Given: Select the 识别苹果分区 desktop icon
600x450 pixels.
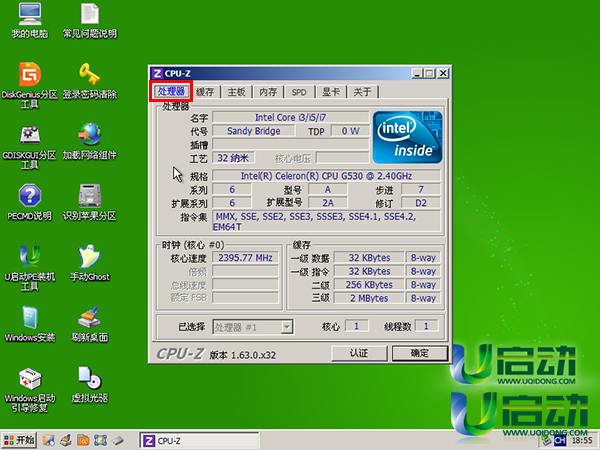Looking at the screenshot, I should pos(90,202).
